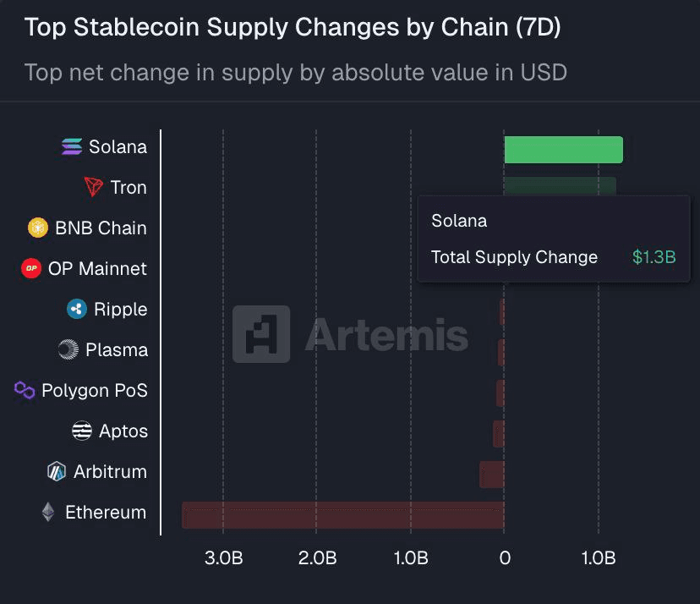Click the chart title text
This screenshot has width=700, height=604.
(293, 27)
